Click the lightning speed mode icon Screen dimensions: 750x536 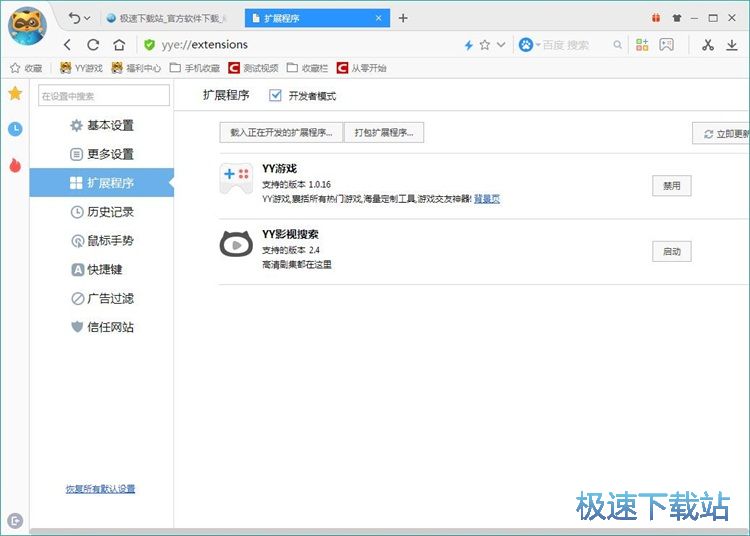468,45
